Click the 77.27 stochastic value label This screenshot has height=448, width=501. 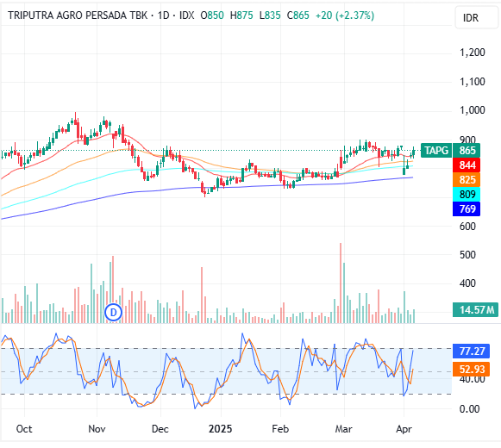tap(472, 352)
